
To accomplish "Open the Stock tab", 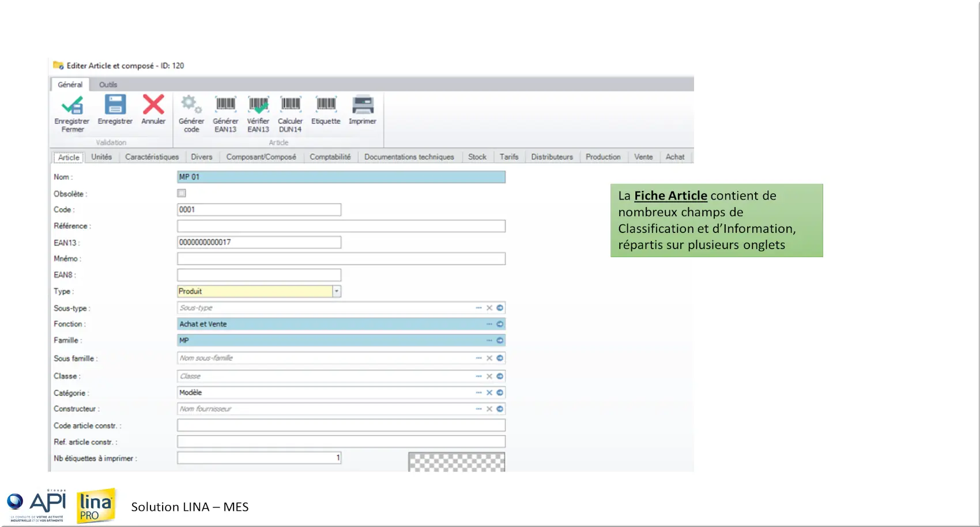I will (x=477, y=157).
